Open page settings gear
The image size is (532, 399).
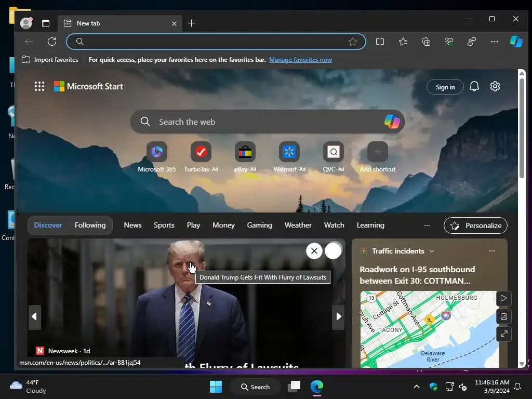click(495, 87)
